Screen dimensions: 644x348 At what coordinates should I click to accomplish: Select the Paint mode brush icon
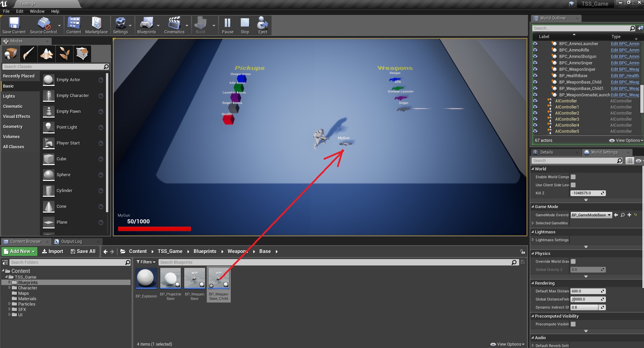pyautogui.click(x=29, y=54)
